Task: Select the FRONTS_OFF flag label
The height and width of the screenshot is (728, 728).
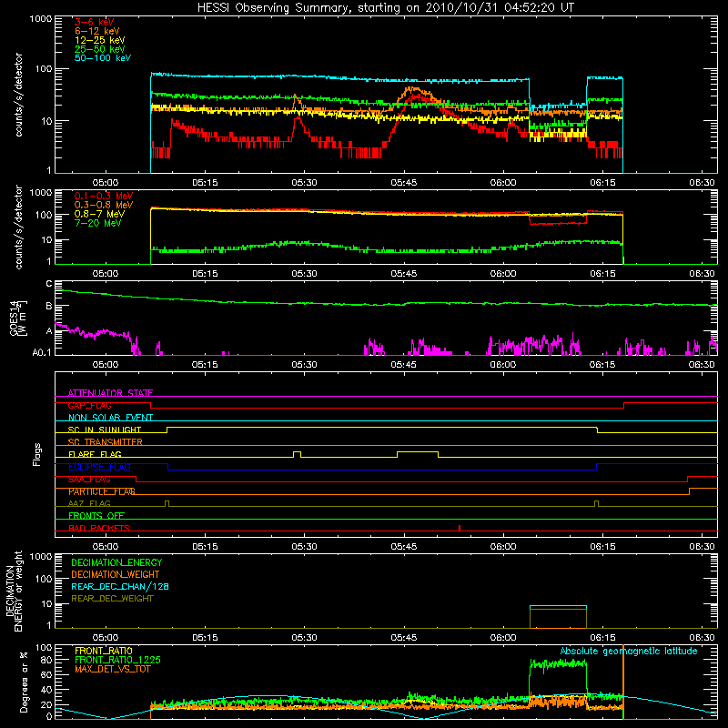Action: point(96,515)
